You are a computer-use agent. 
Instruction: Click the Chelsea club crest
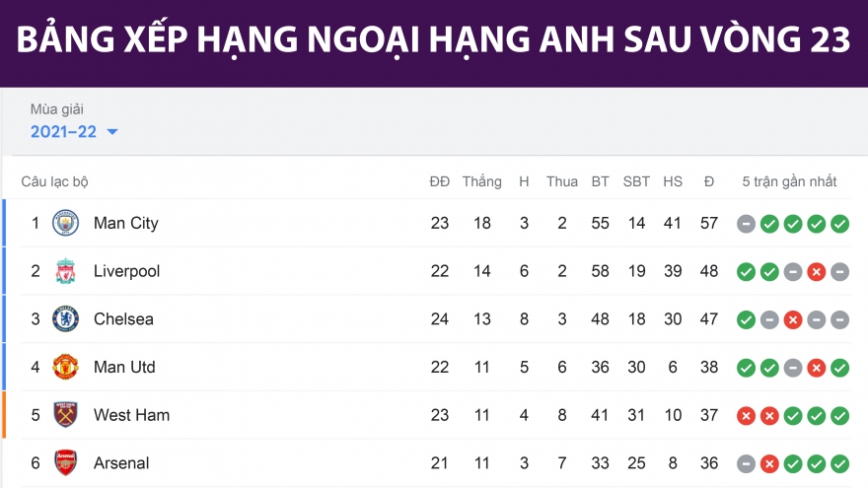[65, 319]
